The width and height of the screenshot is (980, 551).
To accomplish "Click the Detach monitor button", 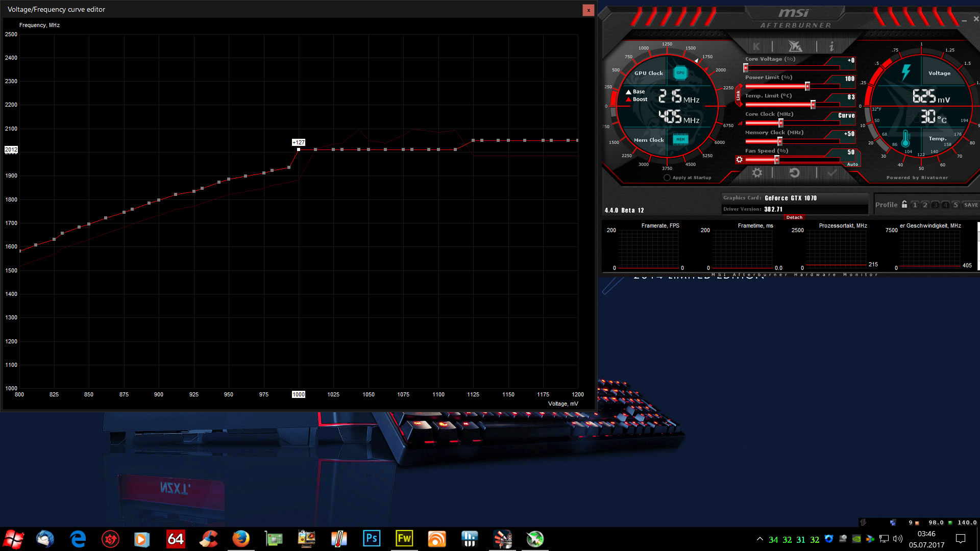I will pos(794,217).
